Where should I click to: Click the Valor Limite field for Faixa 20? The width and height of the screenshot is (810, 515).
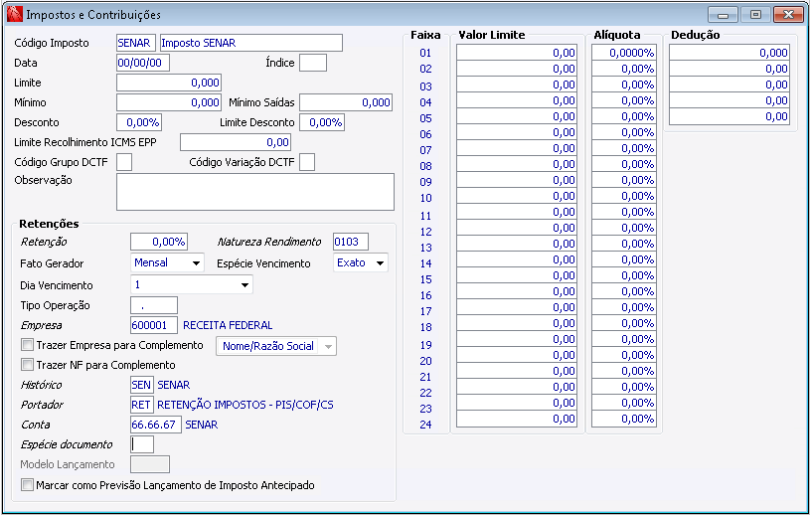click(x=517, y=355)
